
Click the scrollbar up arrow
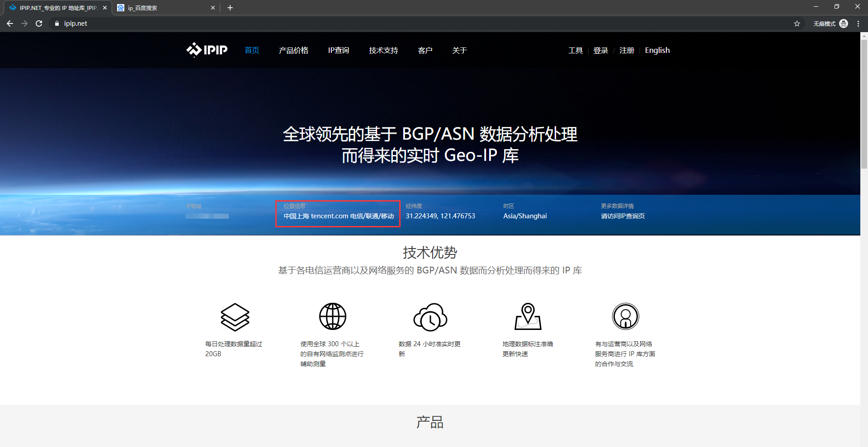click(x=864, y=36)
